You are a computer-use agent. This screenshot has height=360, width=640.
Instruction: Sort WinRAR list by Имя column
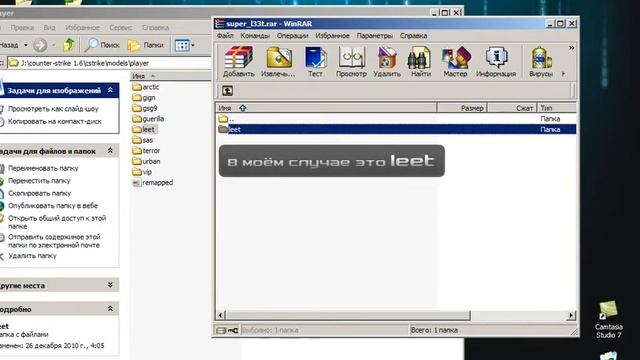click(326, 108)
